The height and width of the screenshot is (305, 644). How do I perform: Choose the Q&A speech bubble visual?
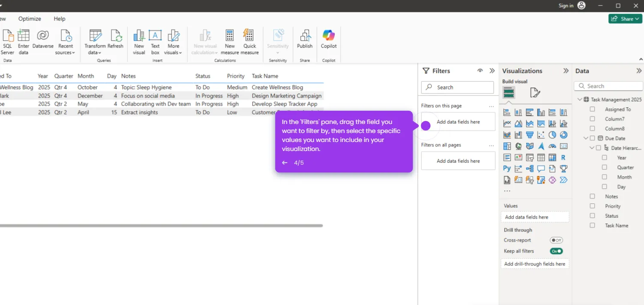pos(541,169)
